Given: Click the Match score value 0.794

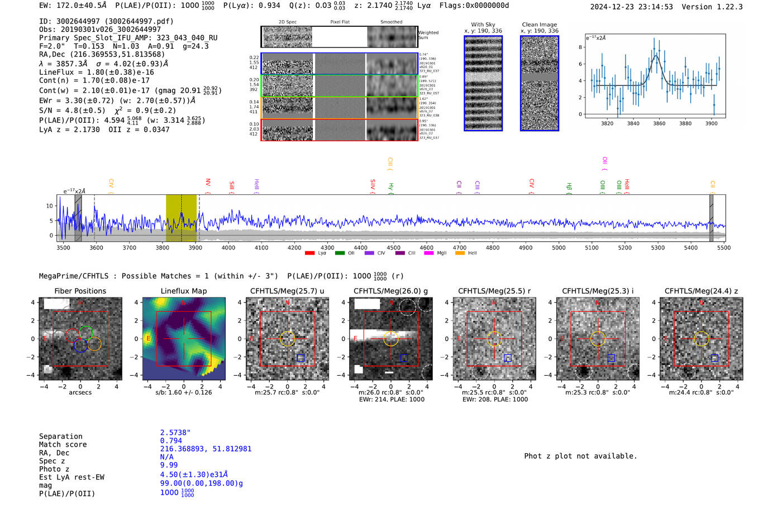Looking at the screenshot, I should tap(171, 440).
